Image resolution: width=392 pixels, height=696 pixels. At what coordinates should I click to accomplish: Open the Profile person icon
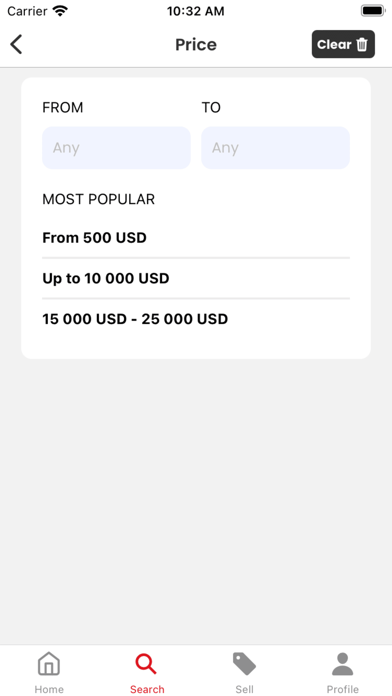[342, 664]
